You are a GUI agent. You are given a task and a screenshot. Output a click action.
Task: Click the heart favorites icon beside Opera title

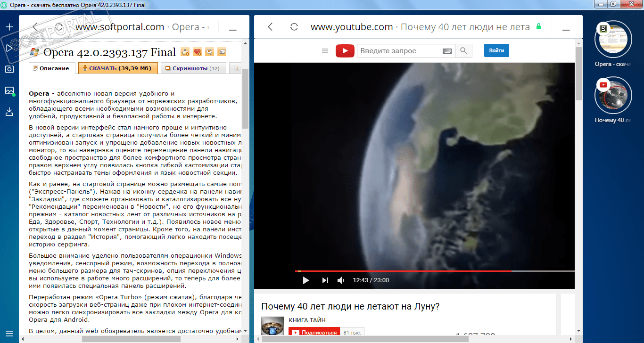pos(198,52)
